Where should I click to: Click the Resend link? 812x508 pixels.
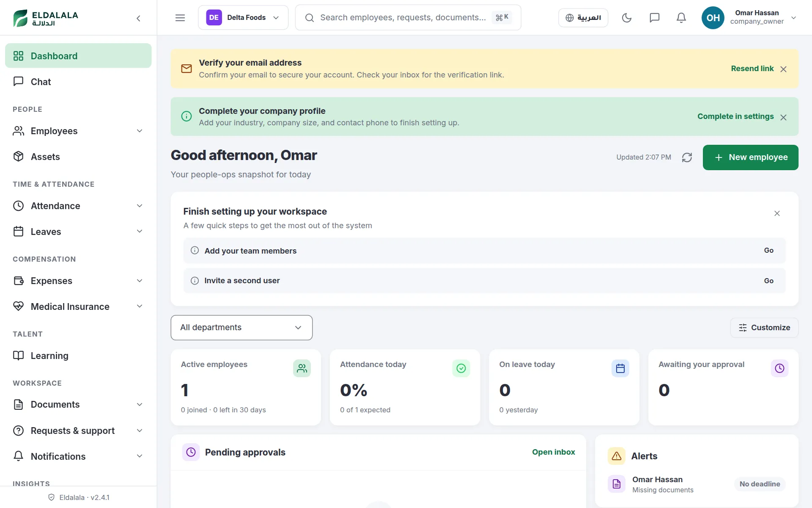(x=752, y=69)
